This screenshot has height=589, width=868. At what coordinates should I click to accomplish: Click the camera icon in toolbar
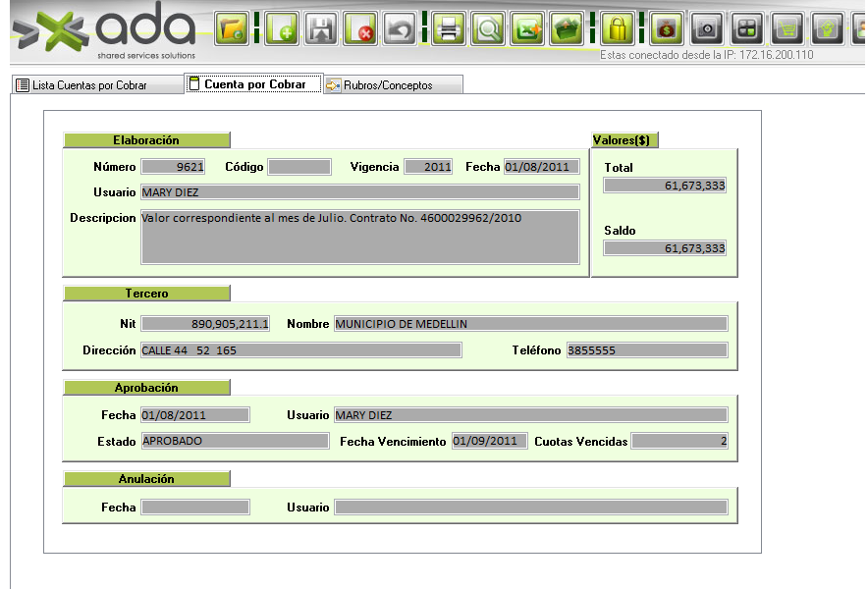click(x=706, y=28)
